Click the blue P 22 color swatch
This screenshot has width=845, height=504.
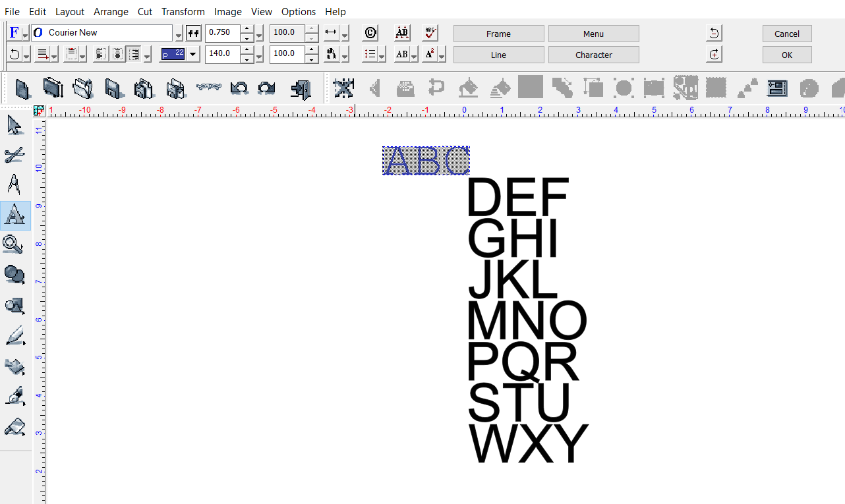click(x=173, y=54)
